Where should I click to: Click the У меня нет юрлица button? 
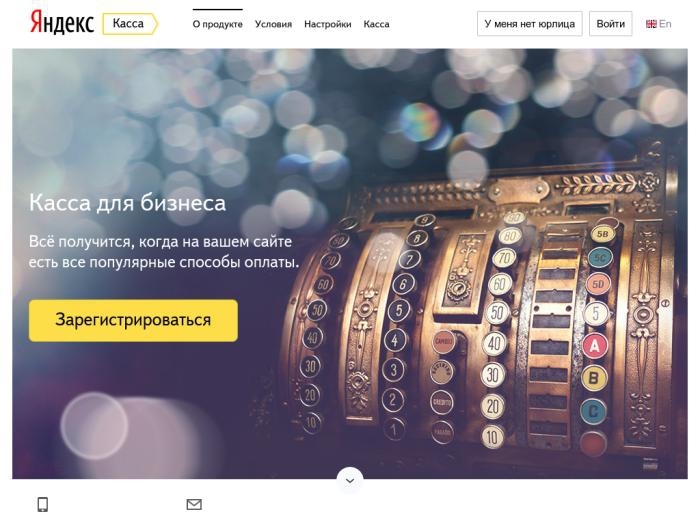pos(529,24)
